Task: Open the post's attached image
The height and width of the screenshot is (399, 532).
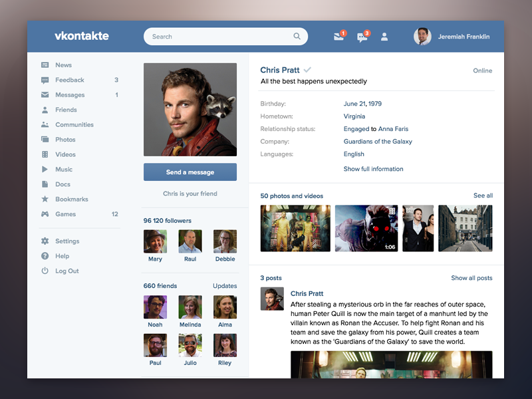Action: point(391,364)
